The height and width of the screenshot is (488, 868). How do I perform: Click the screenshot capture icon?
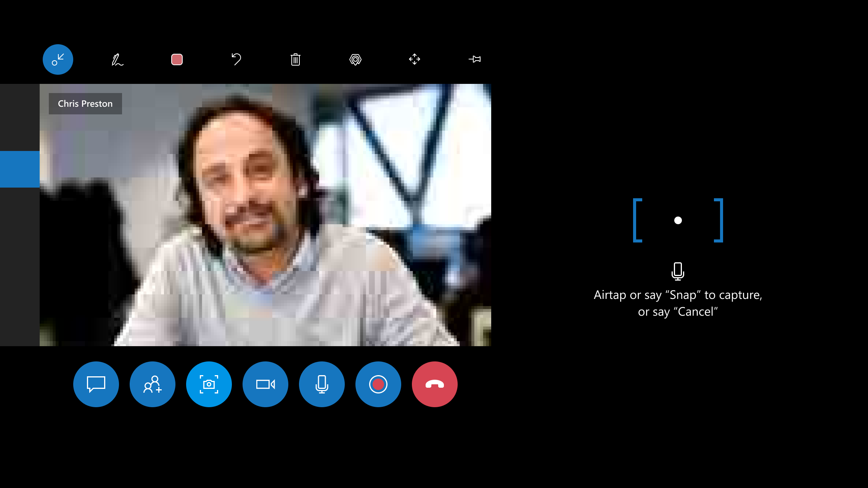tap(209, 384)
